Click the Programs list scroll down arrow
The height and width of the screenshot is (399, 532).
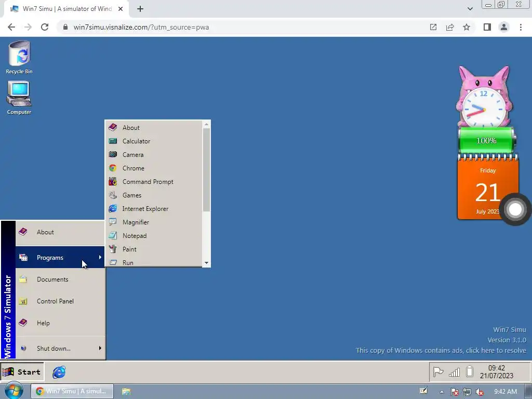[x=206, y=263]
